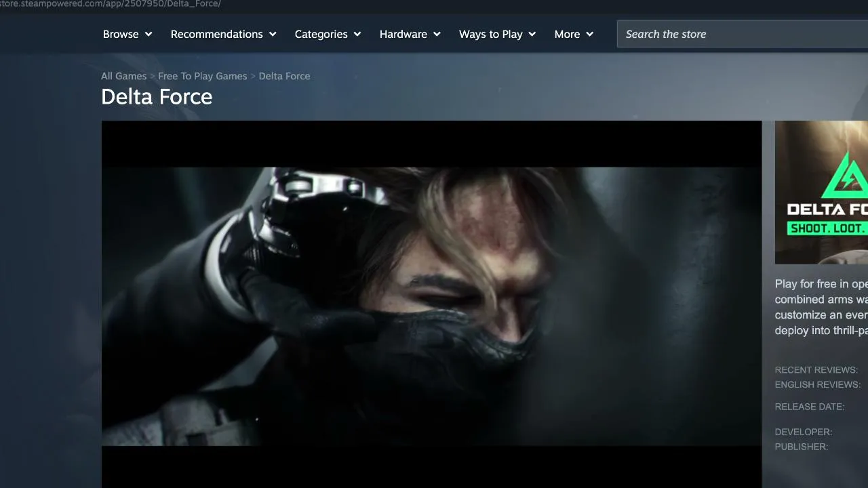Select the Delta Force page title
This screenshot has width=868, height=488.
tap(157, 97)
